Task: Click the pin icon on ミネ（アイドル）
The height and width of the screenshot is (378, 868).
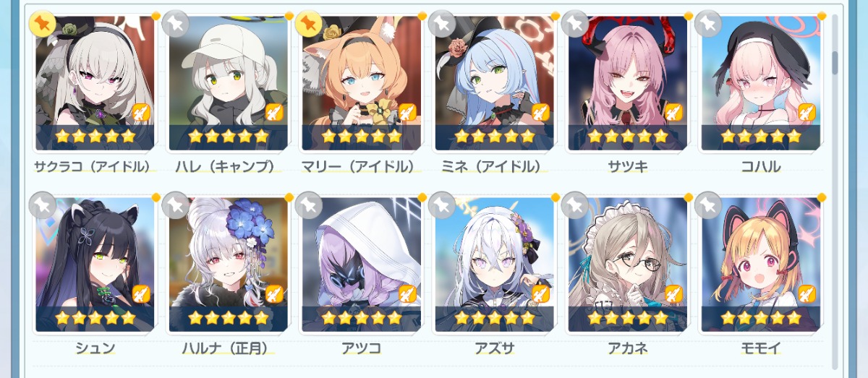Action: [x=441, y=24]
